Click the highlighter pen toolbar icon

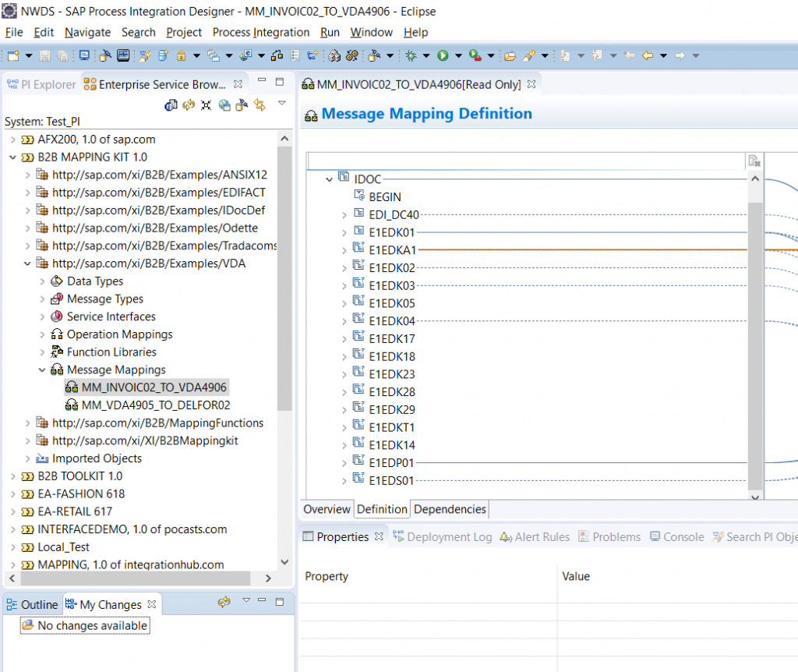529,55
